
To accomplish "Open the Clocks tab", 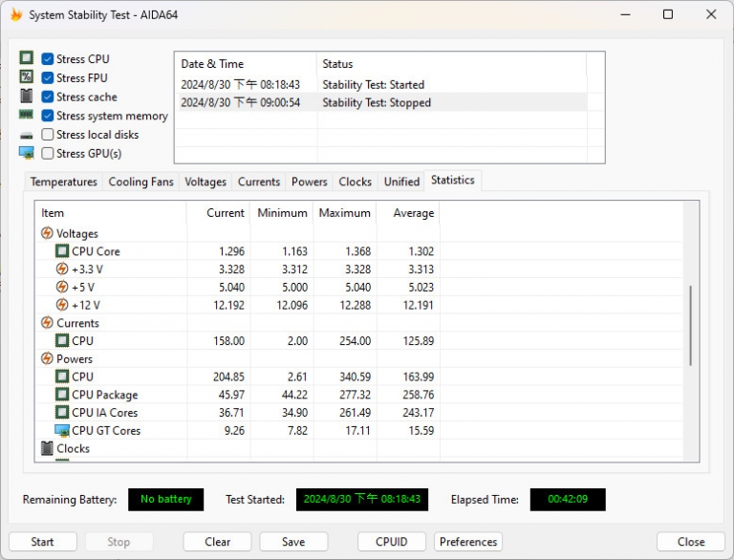I will coord(355,182).
